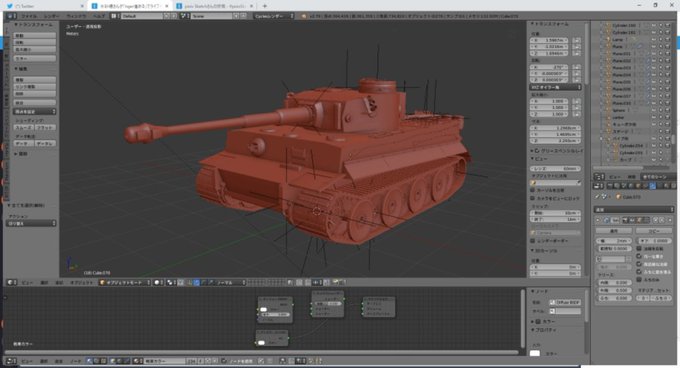The height and width of the screenshot is (368, 680).
Task: Open the 原点を設定 dropdown
Action: 35,111
